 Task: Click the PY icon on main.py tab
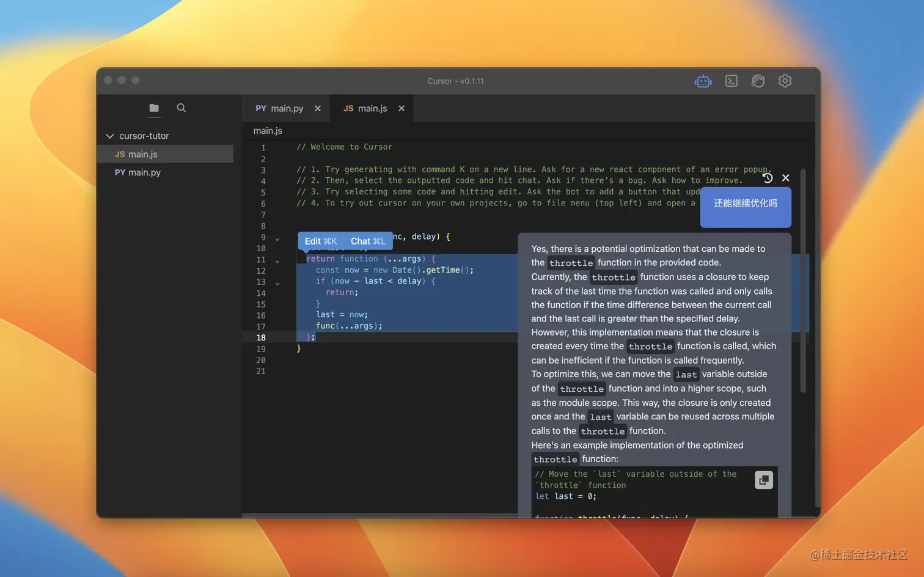pyautogui.click(x=261, y=108)
